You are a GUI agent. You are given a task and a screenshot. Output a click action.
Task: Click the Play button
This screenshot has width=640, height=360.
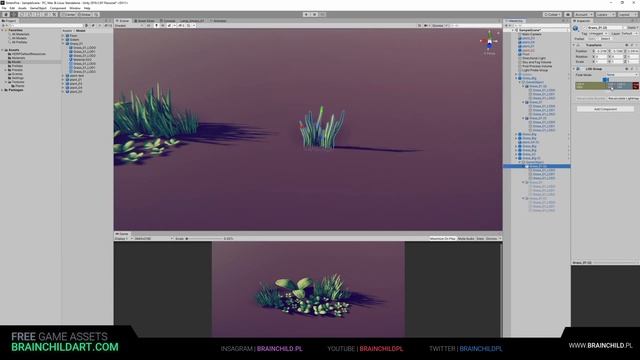click(306, 14)
